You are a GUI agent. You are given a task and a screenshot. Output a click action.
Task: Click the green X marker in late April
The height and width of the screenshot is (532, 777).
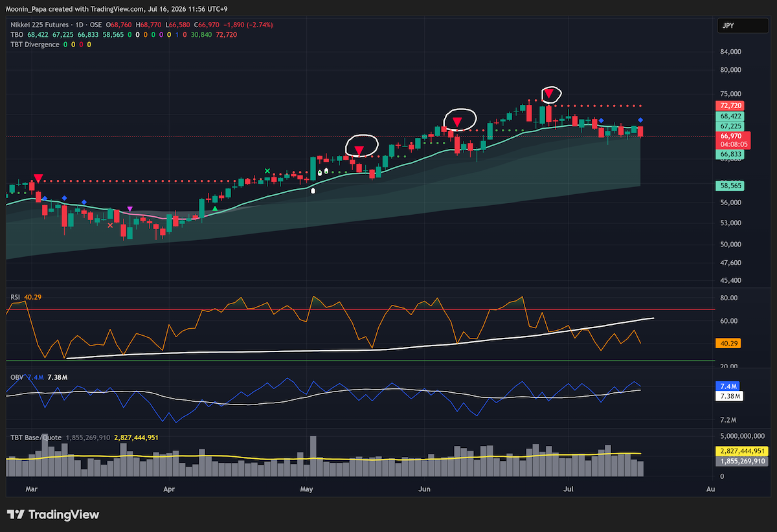pyautogui.click(x=267, y=171)
